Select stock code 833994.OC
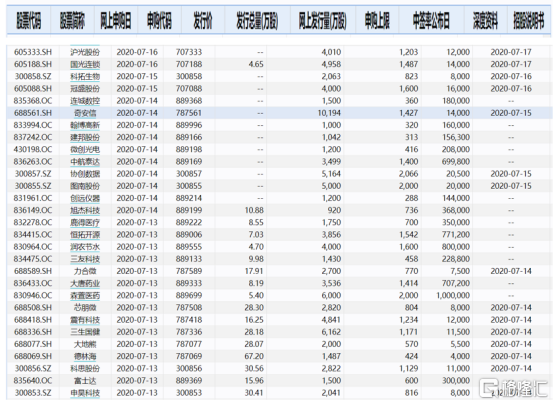Image resolution: width=554 pixels, height=405 pixels. [x=33, y=125]
